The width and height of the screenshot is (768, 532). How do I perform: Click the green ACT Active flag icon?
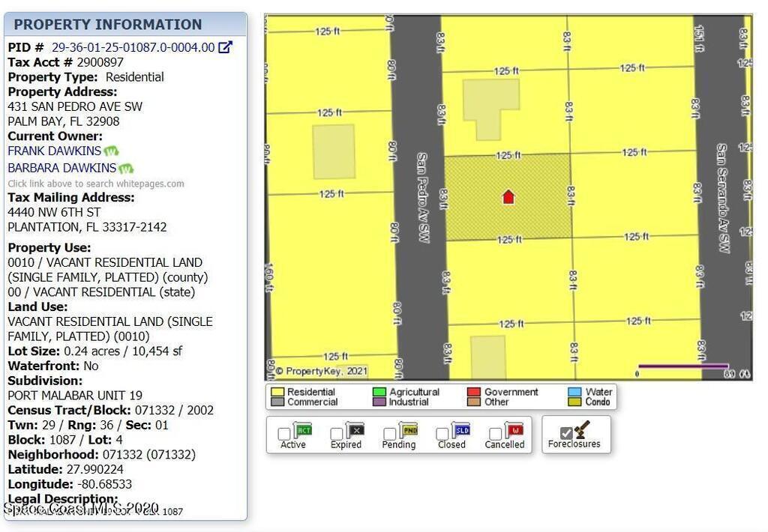[x=304, y=430]
